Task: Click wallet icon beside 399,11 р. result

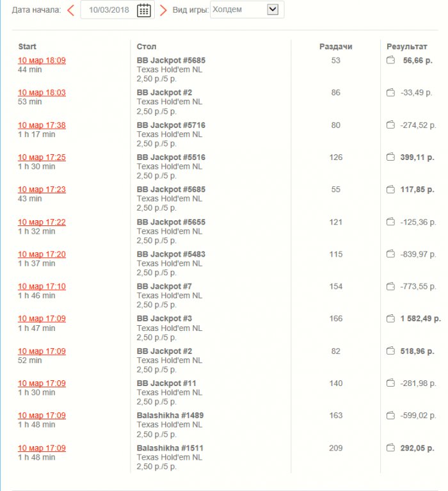Action: (391, 157)
